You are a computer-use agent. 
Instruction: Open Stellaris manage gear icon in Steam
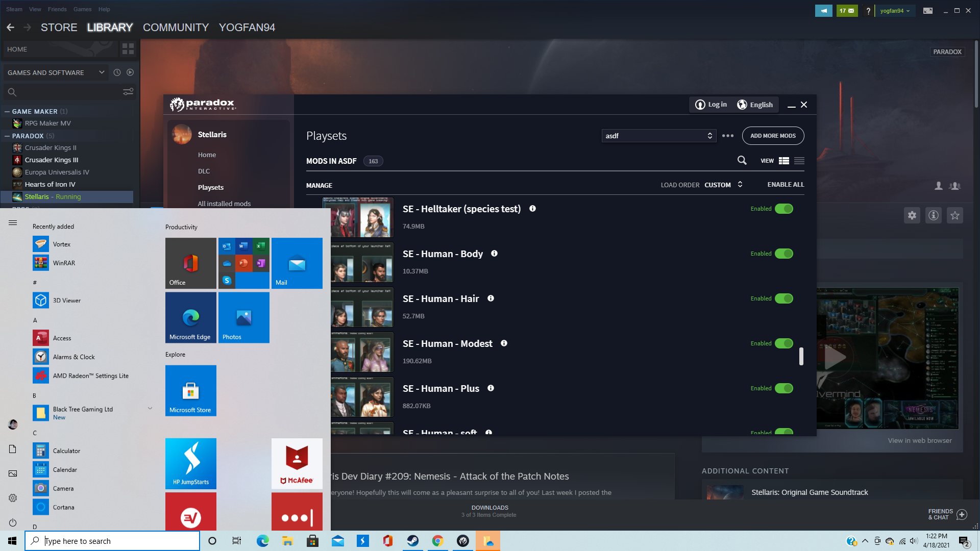point(912,215)
